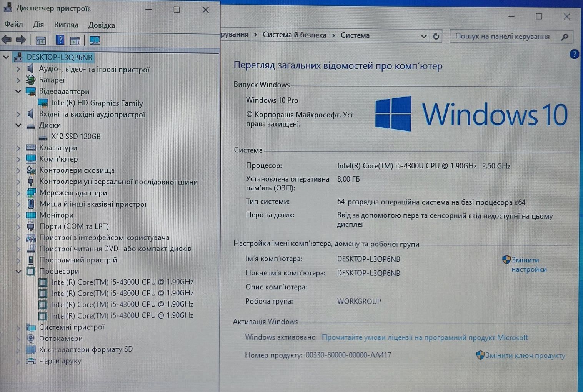Viewport: 583px width, 392px height.
Task: Click the Мережеві адаптери network icon
Action: click(x=31, y=192)
